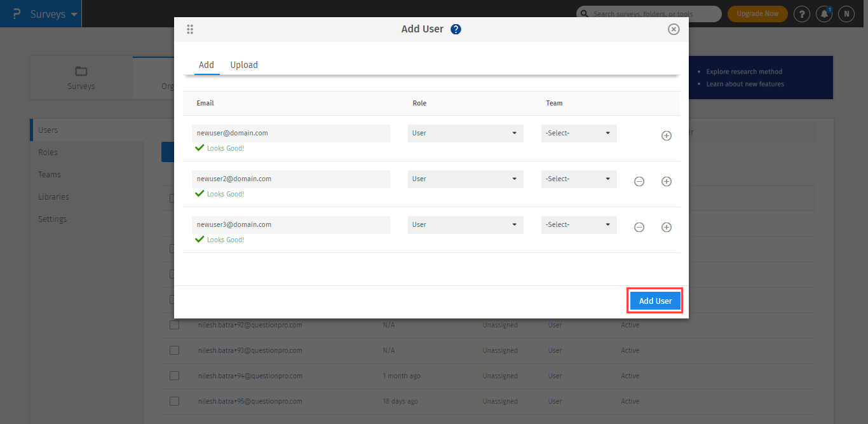Click the Role column header
Image resolution: width=868 pixels, height=424 pixels.
click(419, 103)
